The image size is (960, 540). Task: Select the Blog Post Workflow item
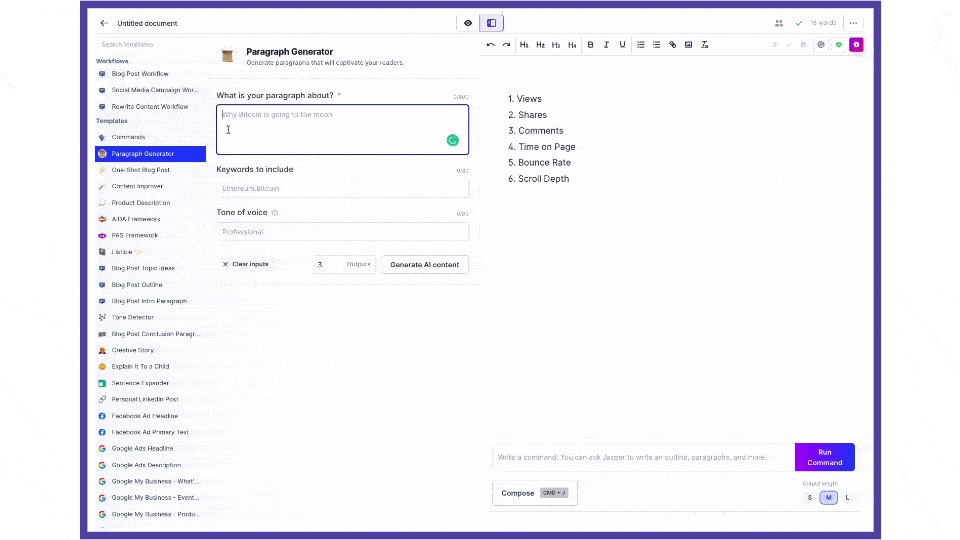[140, 74]
